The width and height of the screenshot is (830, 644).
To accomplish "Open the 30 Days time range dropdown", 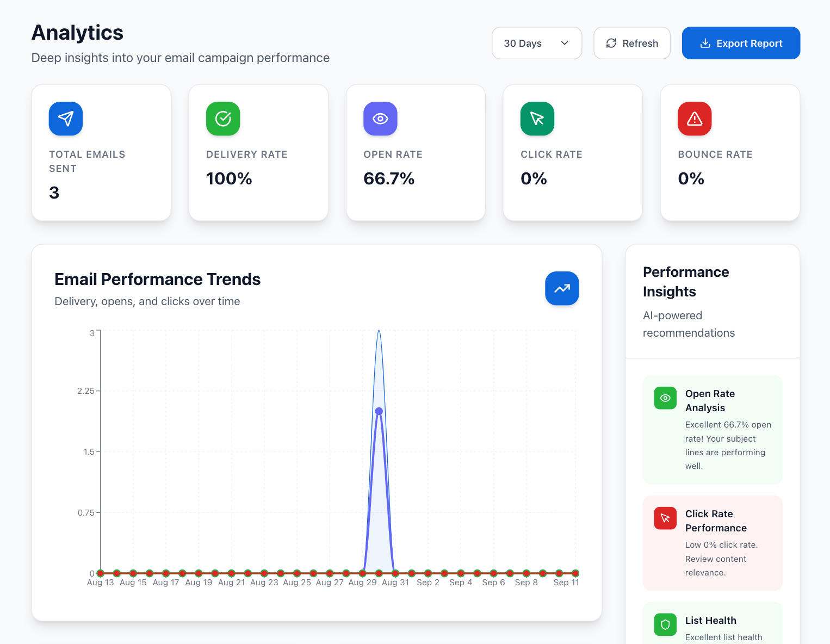I will click(536, 43).
